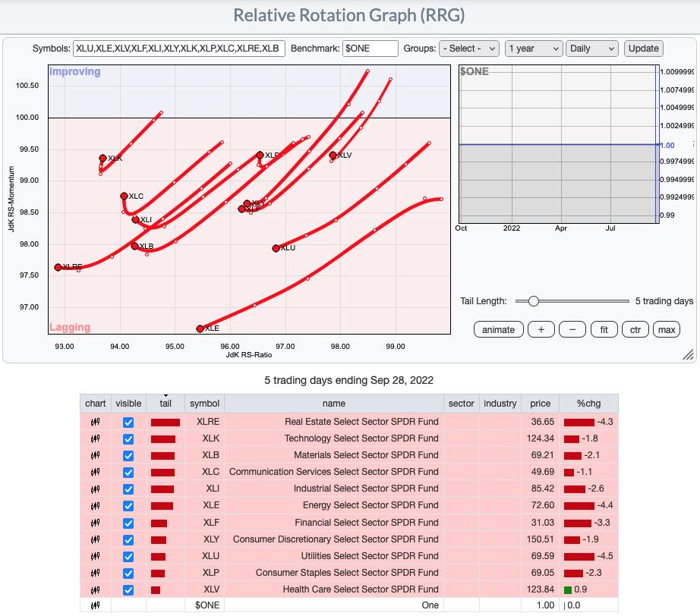Screen dimensions: 700x616
Task: Sort table by sector column header
Action: (461, 404)
